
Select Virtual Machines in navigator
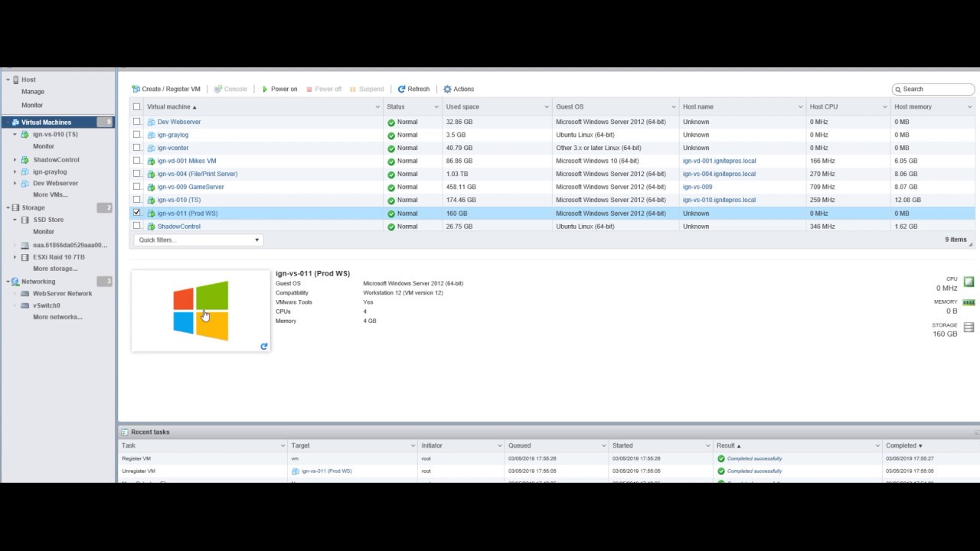46,122
